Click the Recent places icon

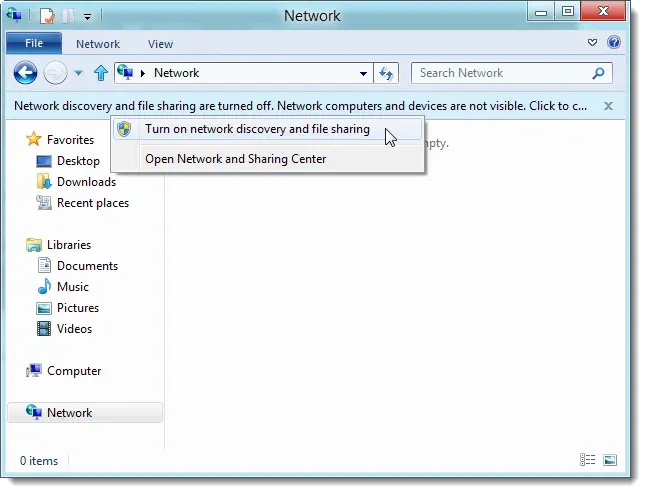pos(44,203)
